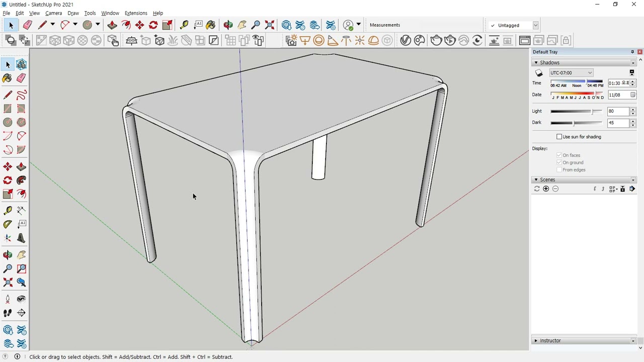Screen dimensions: 644x362
Task: Select the Line pencil tool
Action: (8, 95)
